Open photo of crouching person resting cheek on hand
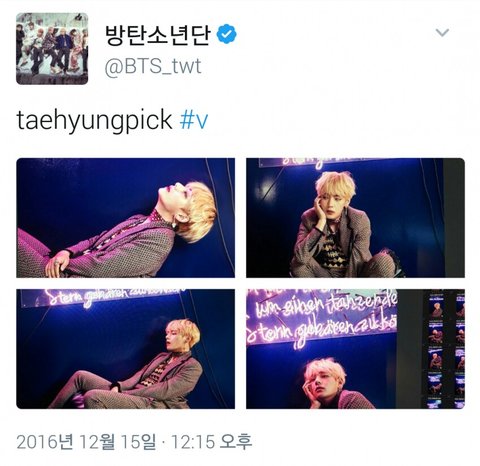The image size is (480, 466). pos(355,218)
